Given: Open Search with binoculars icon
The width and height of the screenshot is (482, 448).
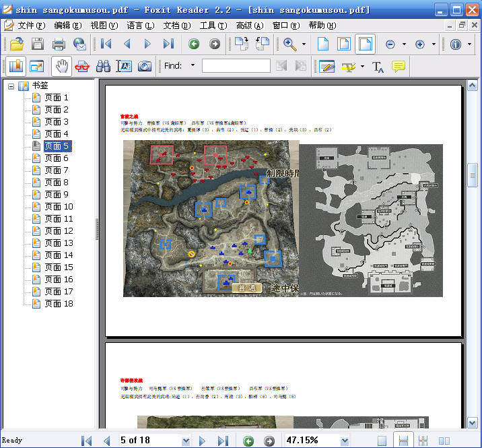Looking at the screenshot, I should (103, 66).
